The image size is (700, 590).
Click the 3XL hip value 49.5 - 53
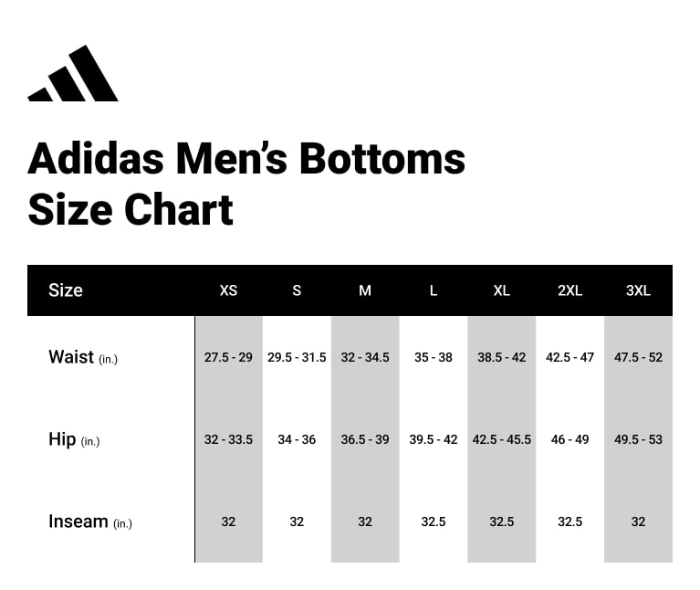pyautogui.click(x=638, y=439)
